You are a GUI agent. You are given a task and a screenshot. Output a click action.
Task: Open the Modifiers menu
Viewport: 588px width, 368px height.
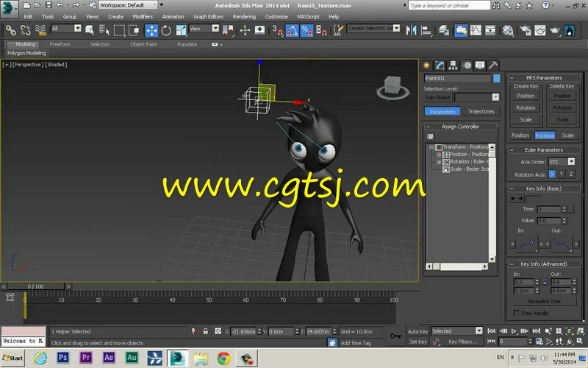[x=143, y=16]
